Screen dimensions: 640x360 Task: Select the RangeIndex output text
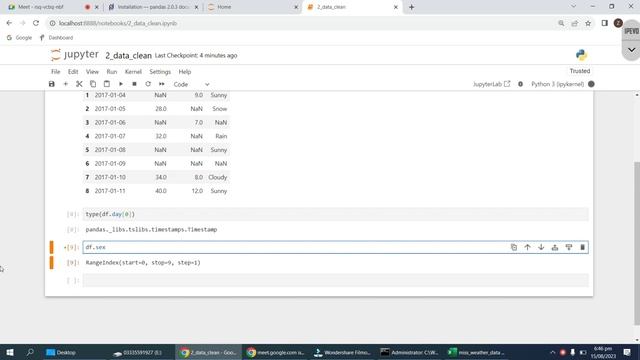(143, 263)
